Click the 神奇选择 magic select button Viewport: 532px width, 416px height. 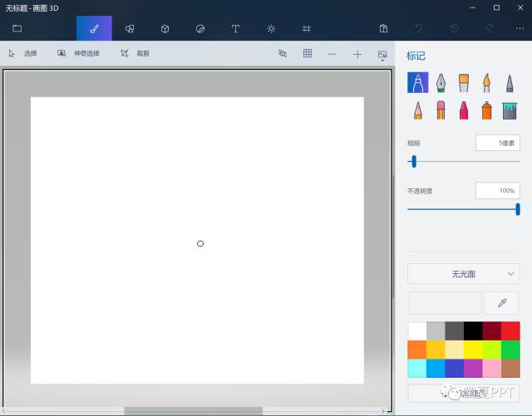pos(78,53)
